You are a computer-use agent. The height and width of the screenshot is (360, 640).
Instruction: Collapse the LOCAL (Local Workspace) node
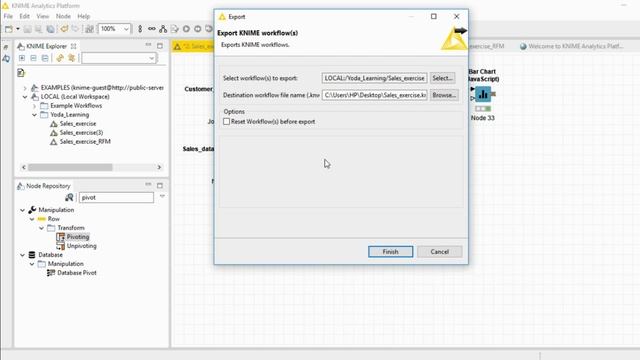tap(25, 97)
